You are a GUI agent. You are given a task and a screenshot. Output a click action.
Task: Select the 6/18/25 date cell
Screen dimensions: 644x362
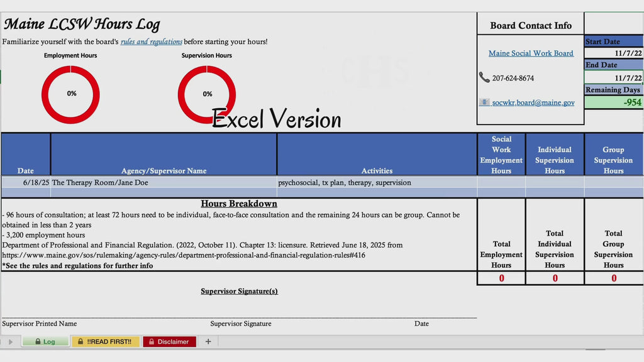26,183
